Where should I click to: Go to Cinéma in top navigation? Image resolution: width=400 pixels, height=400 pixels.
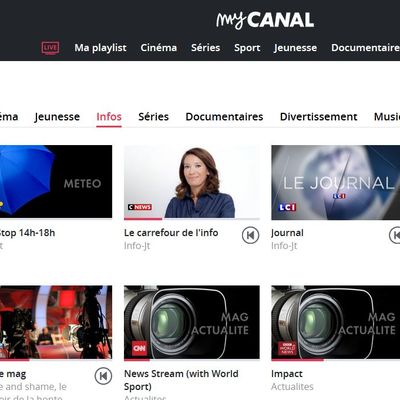[159, 48]
